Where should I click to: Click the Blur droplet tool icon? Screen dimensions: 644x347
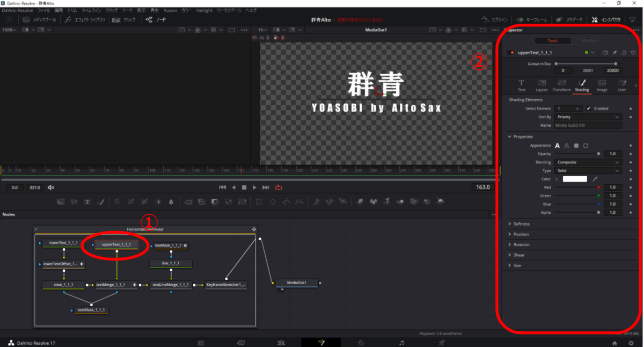(171, 202)
